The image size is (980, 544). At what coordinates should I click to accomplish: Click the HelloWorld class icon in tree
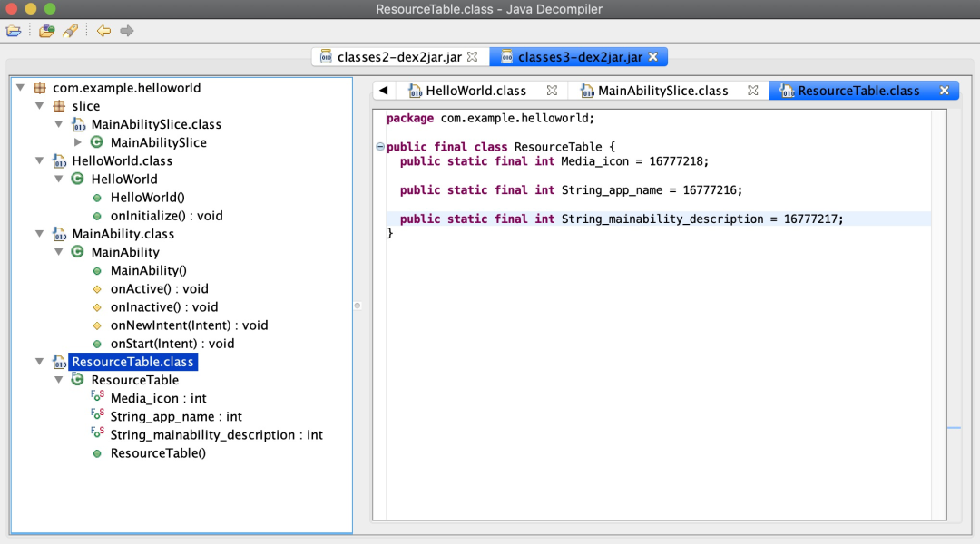point(78,179)
